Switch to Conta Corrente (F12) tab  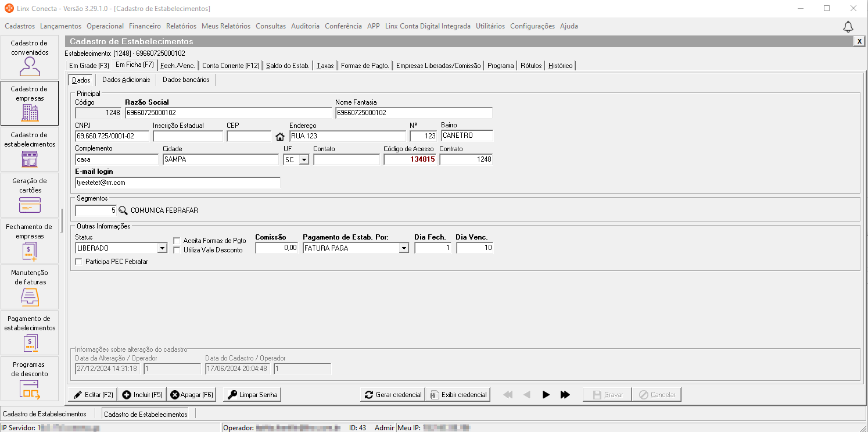pyautogui.click(x=231, y=66)
